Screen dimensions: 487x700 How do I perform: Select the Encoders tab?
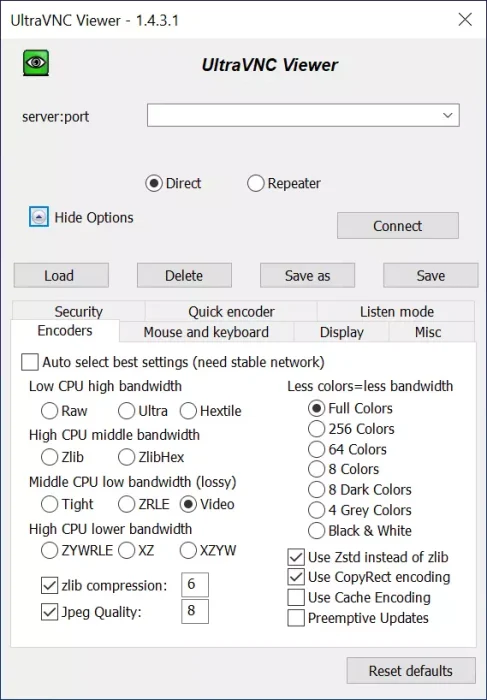click(x=65, y=331)
